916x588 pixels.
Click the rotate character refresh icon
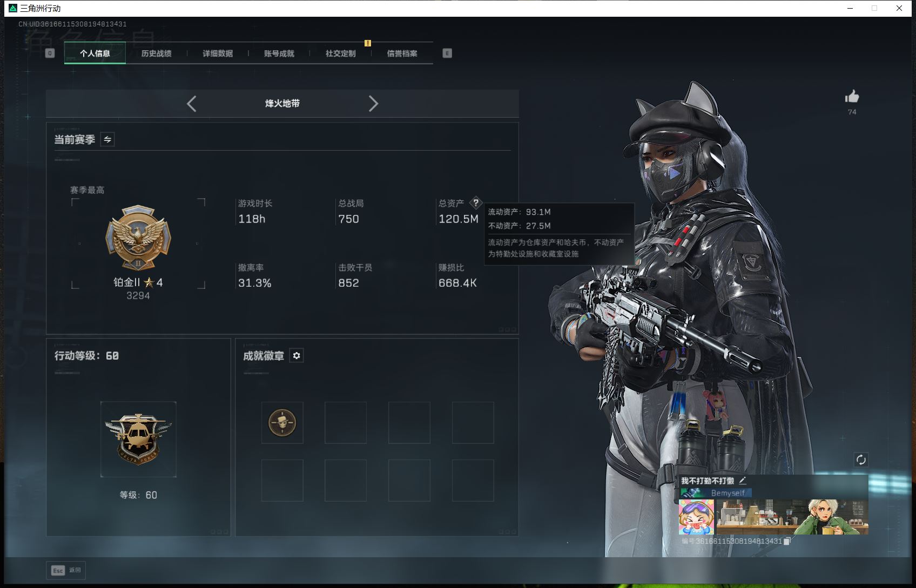click(861, 459)
